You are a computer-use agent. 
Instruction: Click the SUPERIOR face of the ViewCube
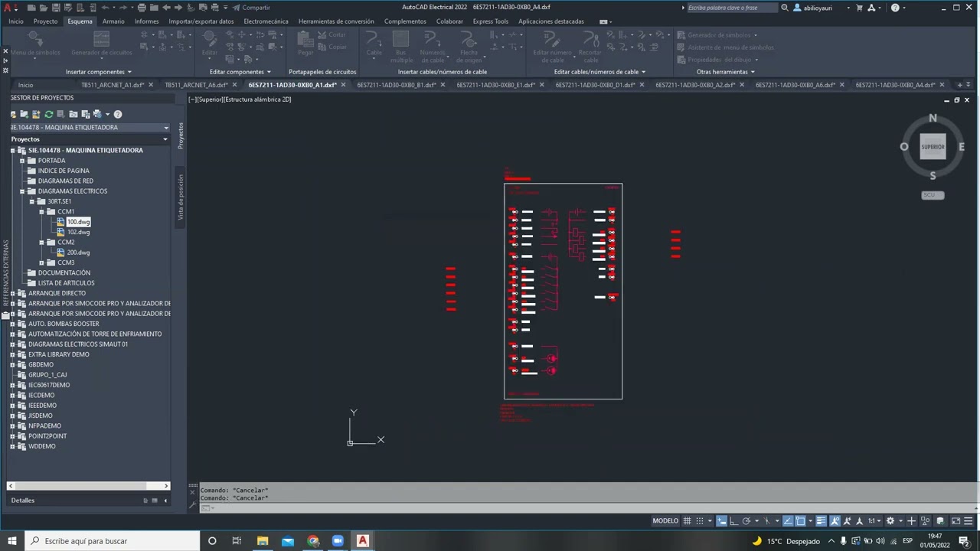click(x=933, y=147)
